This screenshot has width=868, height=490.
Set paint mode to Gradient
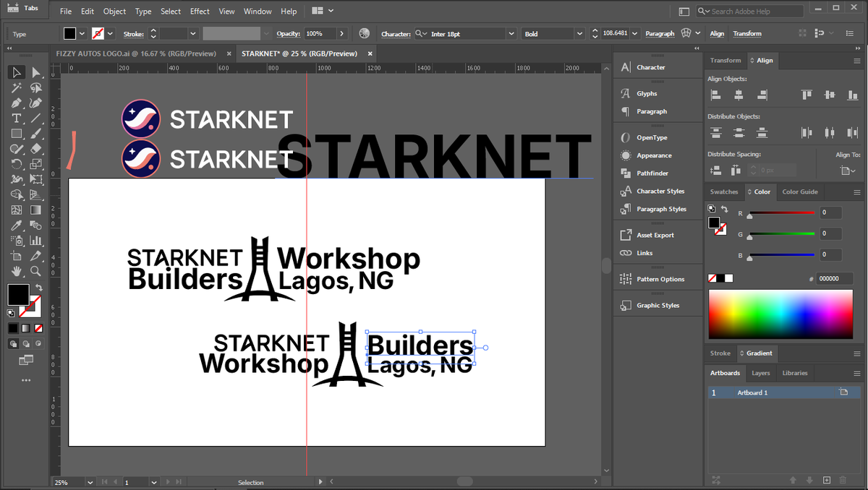(25, 327)
